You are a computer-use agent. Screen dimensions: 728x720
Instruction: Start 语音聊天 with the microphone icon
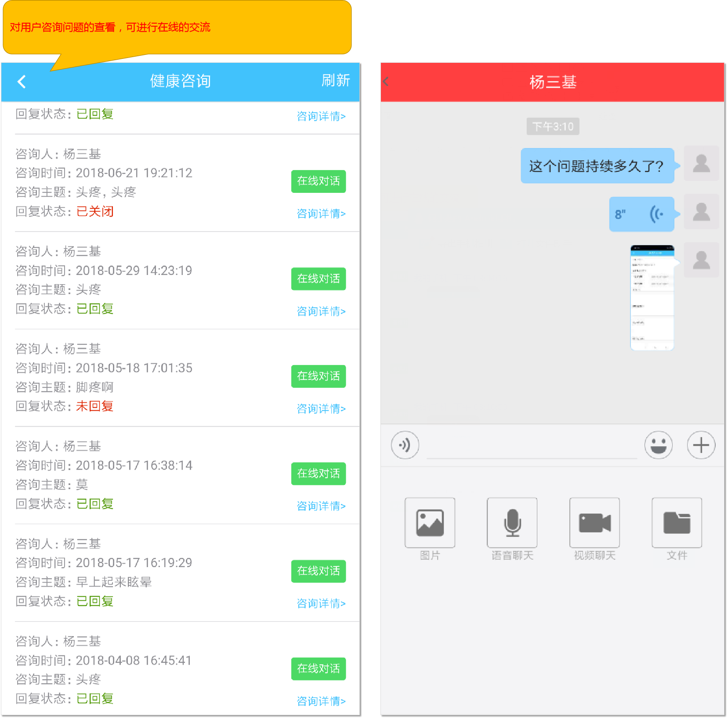pos(512,523)
